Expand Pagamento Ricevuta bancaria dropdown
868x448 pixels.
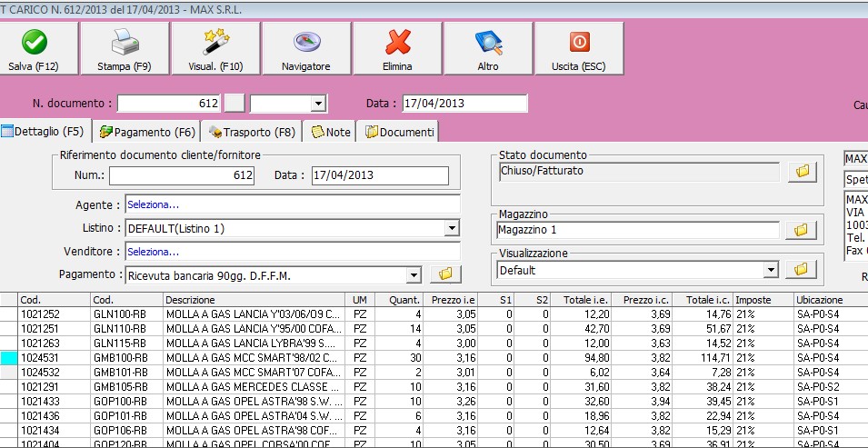(x=413, y=275)
